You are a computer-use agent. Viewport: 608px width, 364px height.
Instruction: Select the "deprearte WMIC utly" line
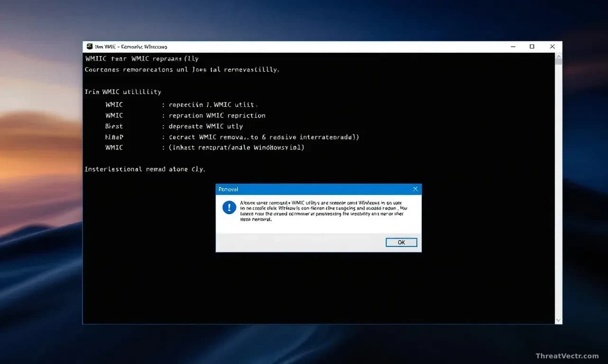coord(206,126)
